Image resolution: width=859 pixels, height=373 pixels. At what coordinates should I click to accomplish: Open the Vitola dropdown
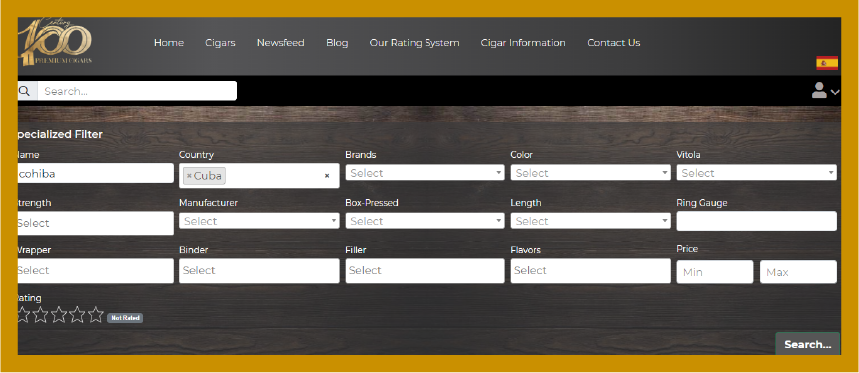tap(756, 173)
